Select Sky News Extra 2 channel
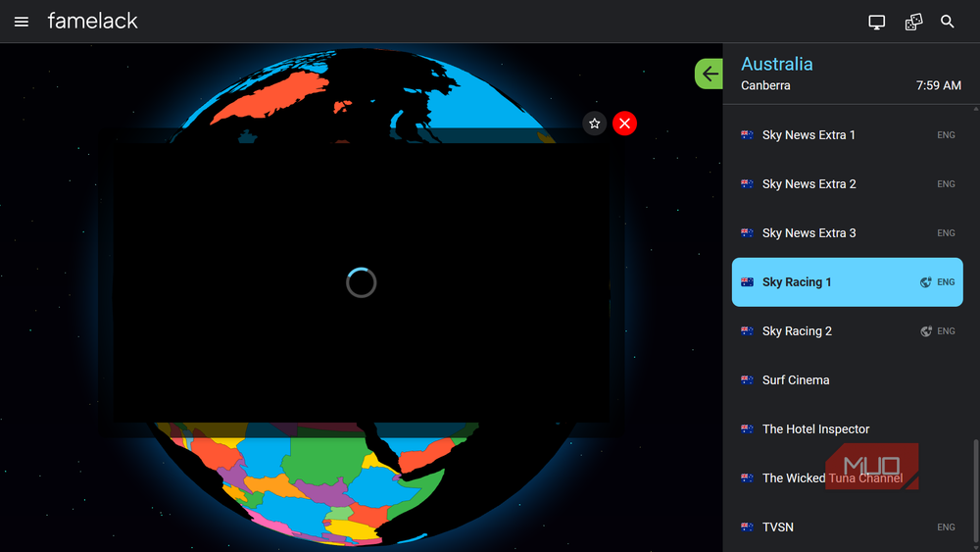 click(847, 183)
